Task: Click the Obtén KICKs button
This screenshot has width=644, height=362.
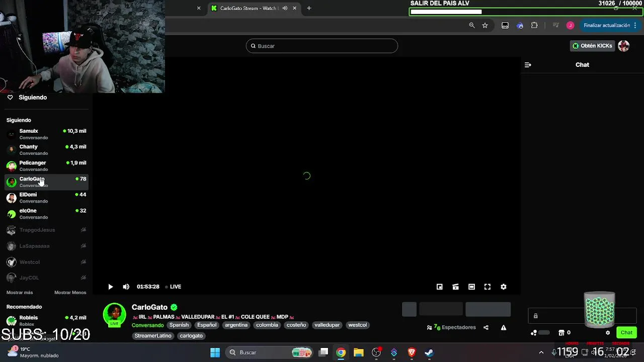Action: click(592, 46)
